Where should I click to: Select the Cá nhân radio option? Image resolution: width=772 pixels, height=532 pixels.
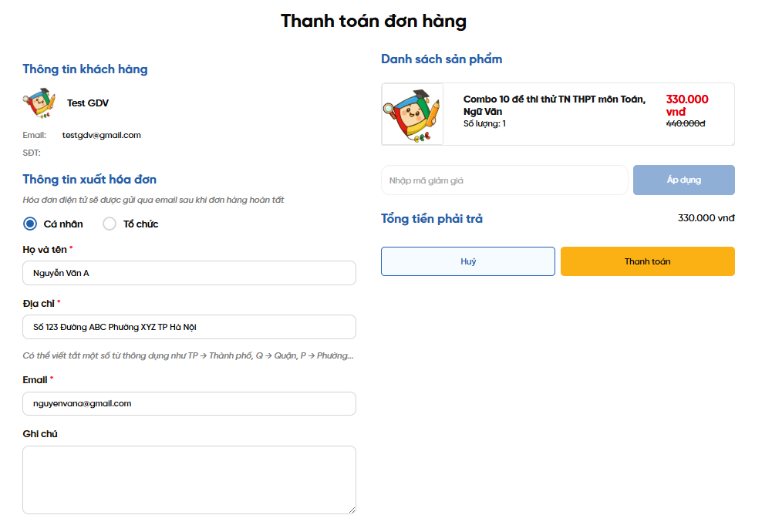click(30, 224)
